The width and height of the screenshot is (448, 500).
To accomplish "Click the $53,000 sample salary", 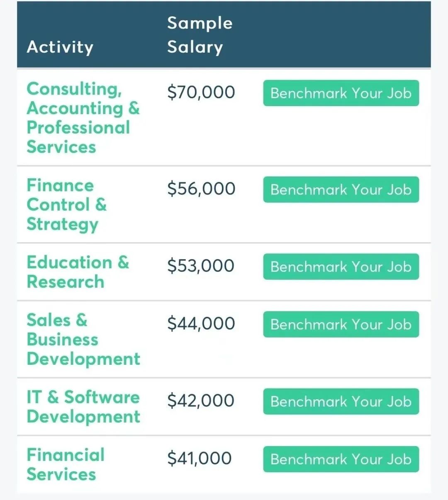I will (201, 266).
